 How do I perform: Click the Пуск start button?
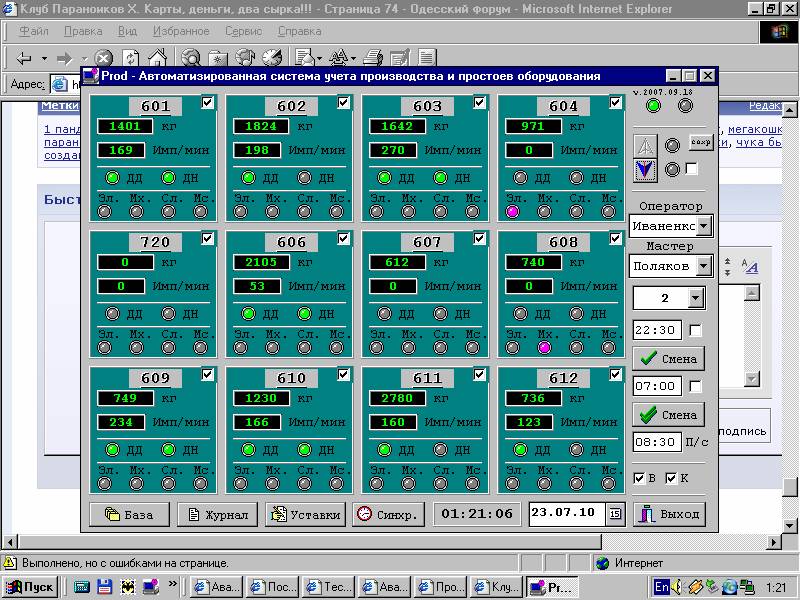(29, 587)
